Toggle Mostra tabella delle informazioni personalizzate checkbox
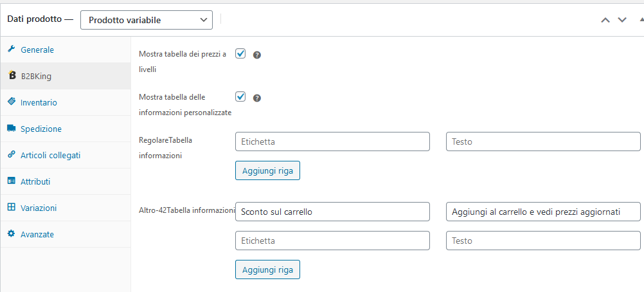The height and width of the screenshot is (292, 644). pos(240,96)
